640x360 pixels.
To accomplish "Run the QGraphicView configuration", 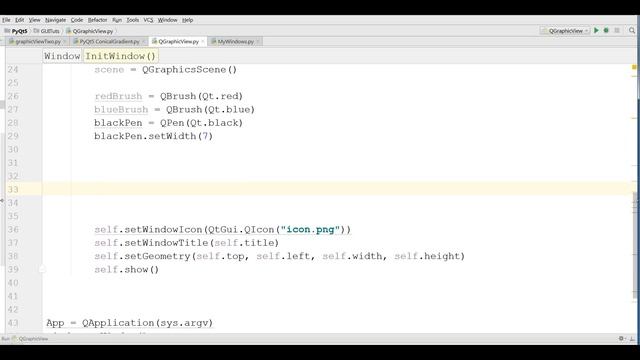I will tap(596, 31).
